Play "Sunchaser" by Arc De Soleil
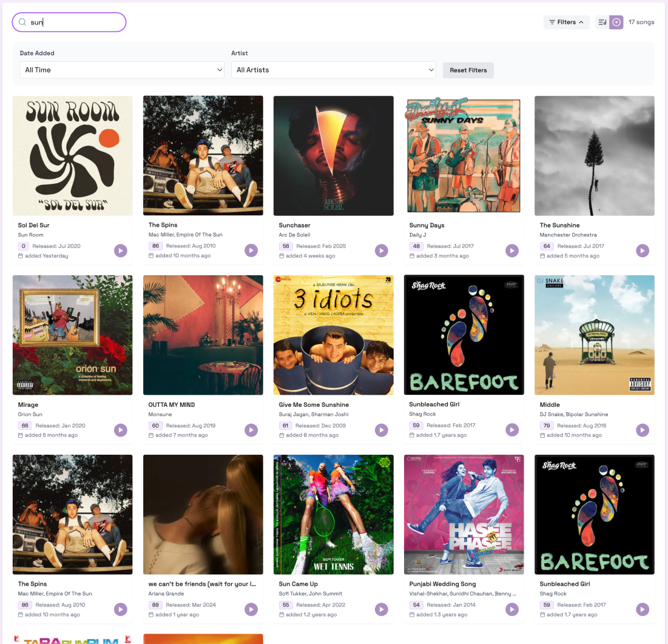668x644 pixels. tap(382, 250)
